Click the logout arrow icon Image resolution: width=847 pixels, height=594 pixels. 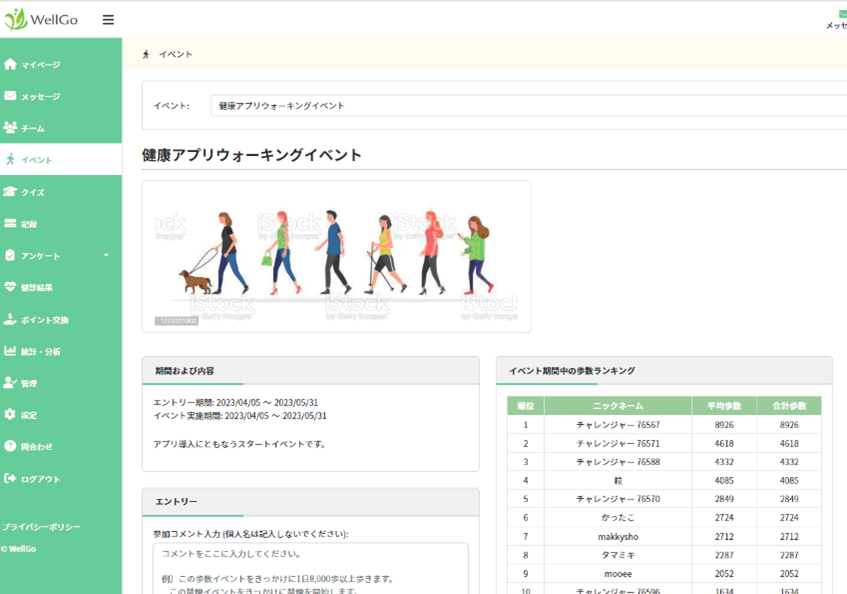(10, 478)
